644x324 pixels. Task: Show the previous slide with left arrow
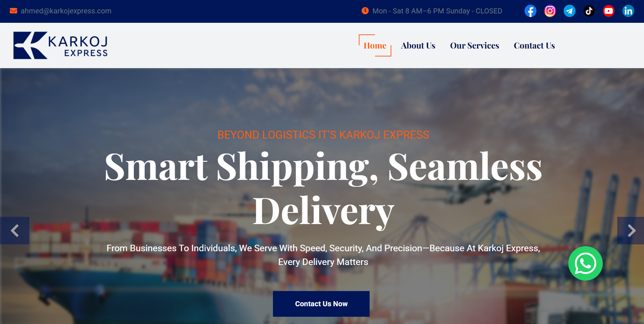14,231
